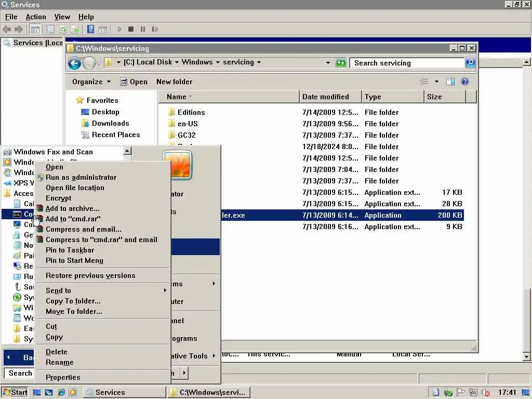This screenshot has height=399, width=532.
Task: Select the GC32 folder
Action: point(187,136)
